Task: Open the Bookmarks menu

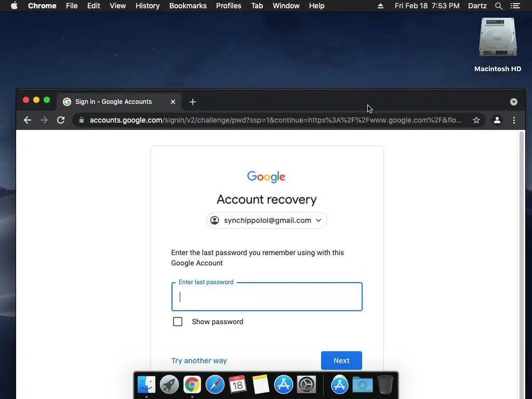Action: (188, 6)
